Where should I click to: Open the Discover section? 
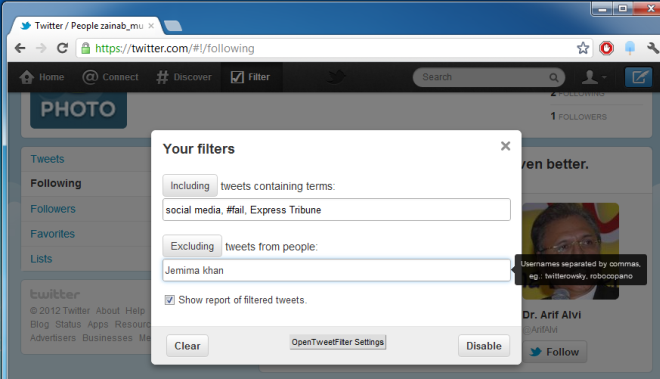coord(184,77)
